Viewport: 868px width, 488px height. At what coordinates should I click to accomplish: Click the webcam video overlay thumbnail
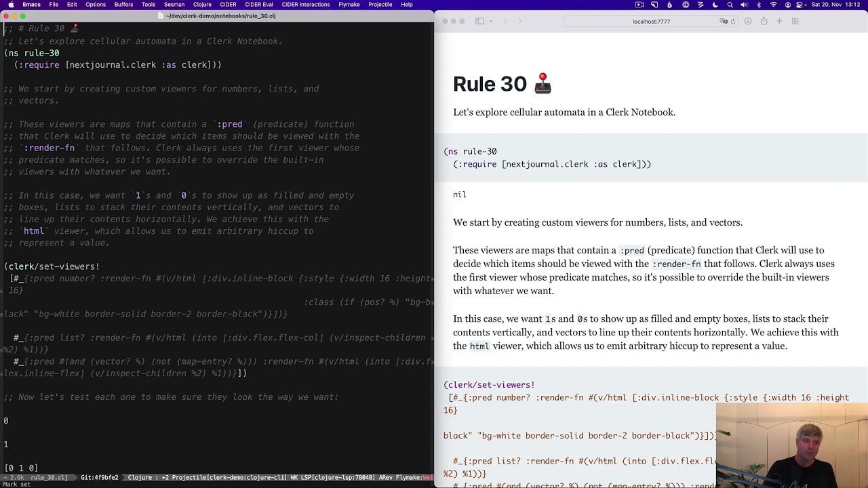(x=791, y=445)
